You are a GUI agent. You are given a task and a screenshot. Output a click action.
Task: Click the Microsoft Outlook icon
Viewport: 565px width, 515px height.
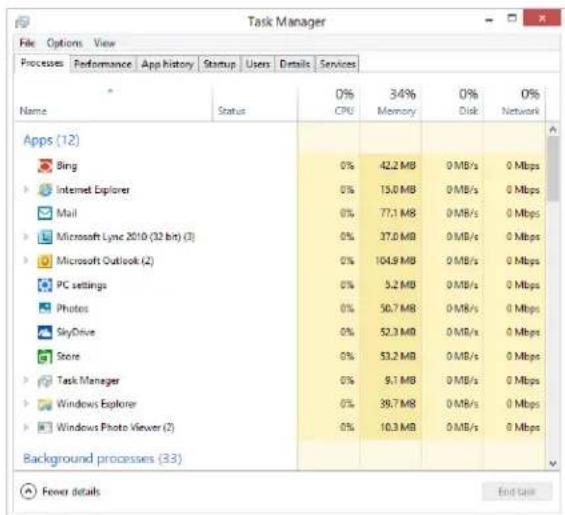(45, 261)
